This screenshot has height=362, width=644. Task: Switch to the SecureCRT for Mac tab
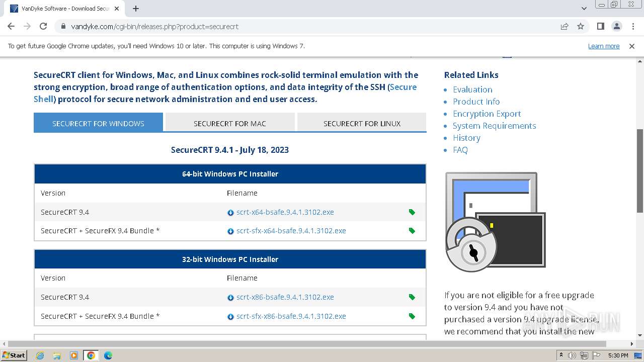[230, 123]
